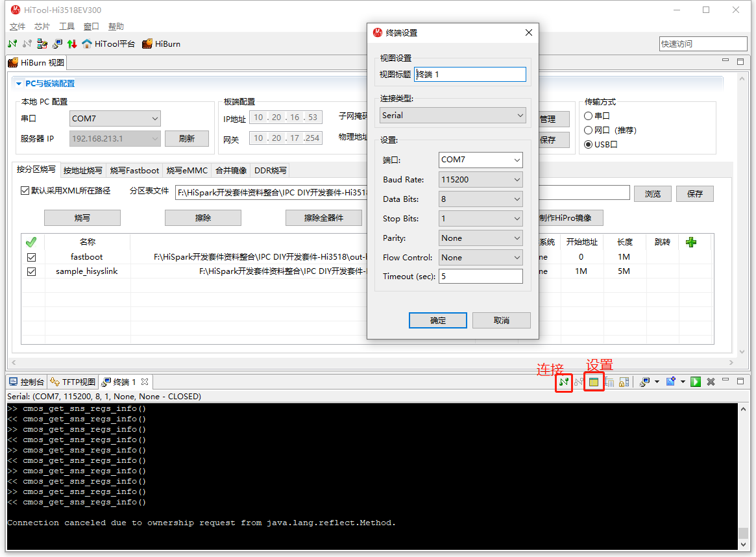This screenshot has width=756, height=557.
Task: Click the 擦除全器件 button
Action: (x=324, y=218)
